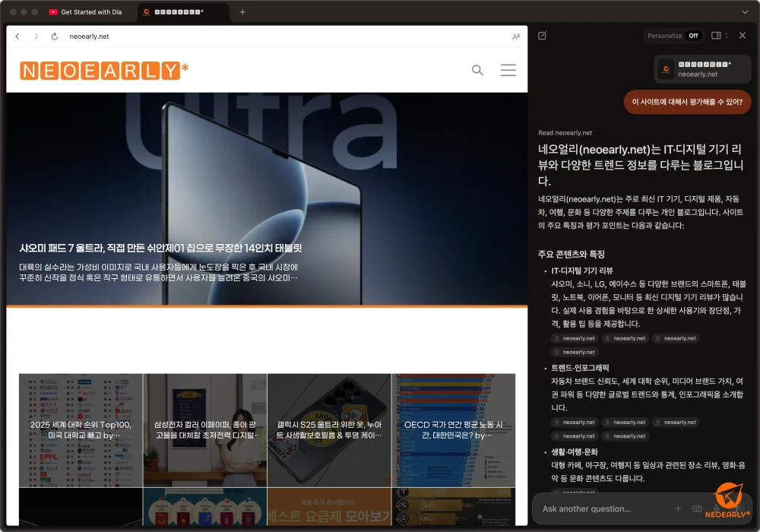Open the OECD 국가 연간 평균 노동 시간 thumbnail
The height and width of the screenshot is (532, 760).
point(453,430)
